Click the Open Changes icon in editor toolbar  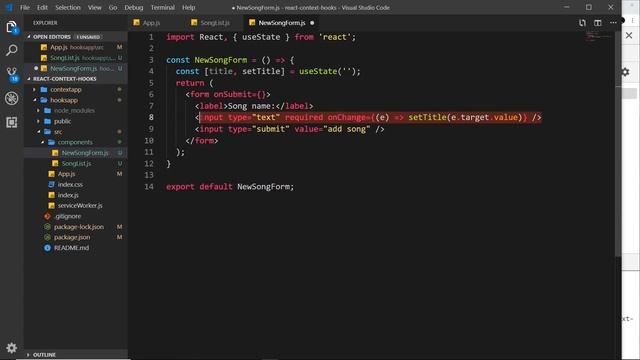tap(582, 23)
